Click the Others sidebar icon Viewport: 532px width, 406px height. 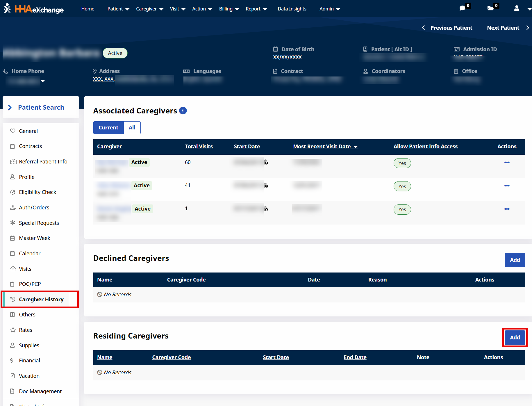pos(13,315)
